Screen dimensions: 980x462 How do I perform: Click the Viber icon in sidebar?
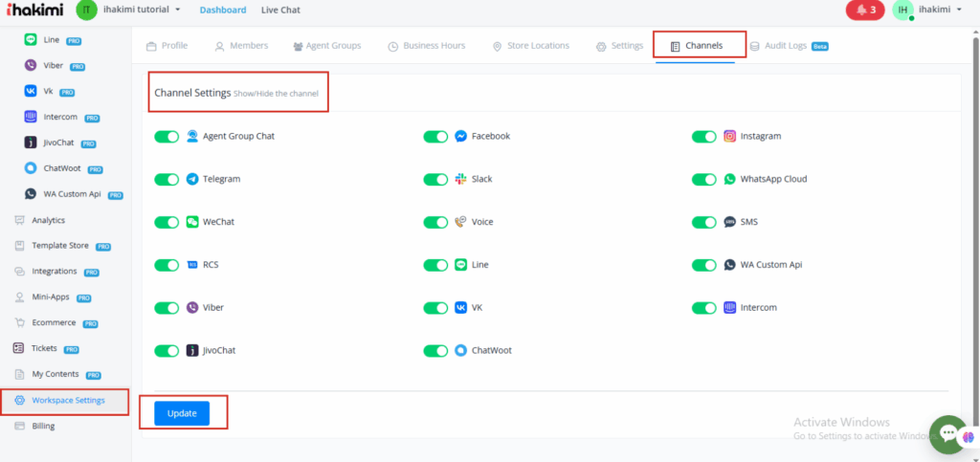click(x=31, y=66)
